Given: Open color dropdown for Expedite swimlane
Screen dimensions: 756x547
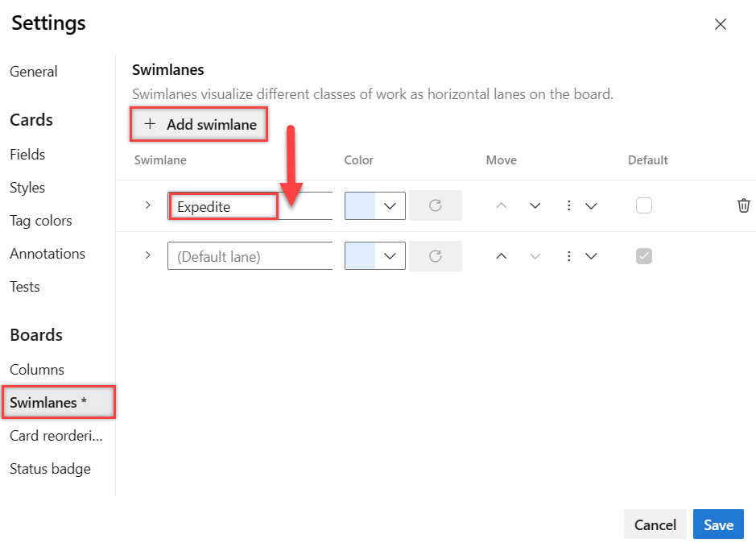Looking at the screenshot, I should pyautogui.click(x=375, y=206).
